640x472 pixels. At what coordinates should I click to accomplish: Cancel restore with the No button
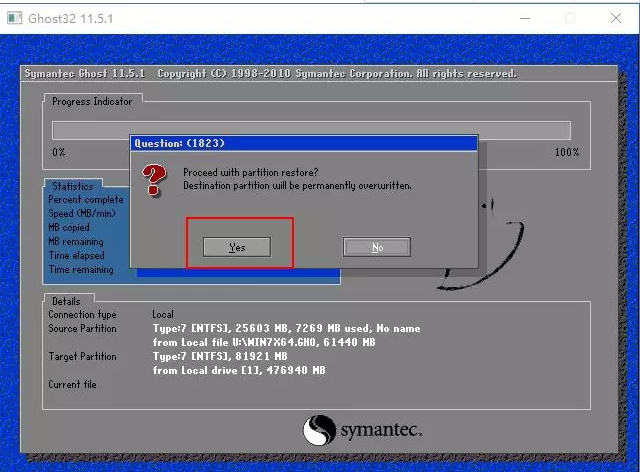377,247
